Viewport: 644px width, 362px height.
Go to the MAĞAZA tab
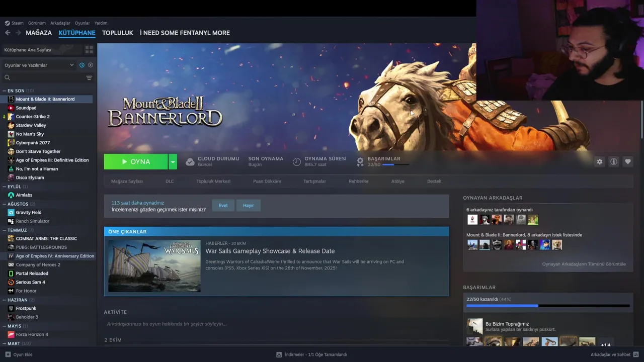click(x=39, y=33)
